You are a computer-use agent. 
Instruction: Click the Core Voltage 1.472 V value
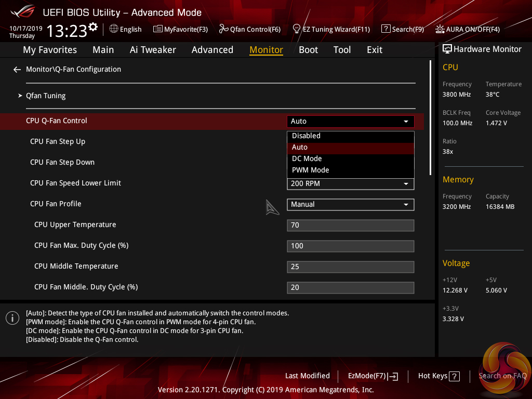coord(496,123)
